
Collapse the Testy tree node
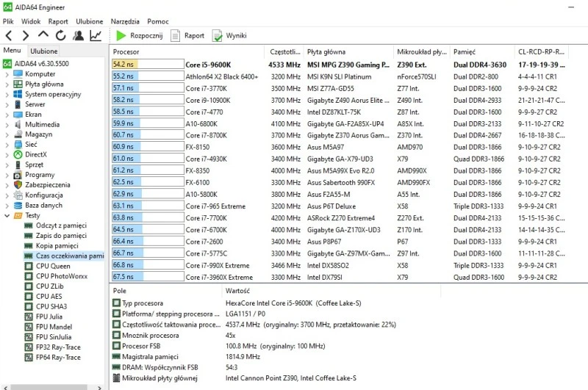pyautogui.click(x=7, y=216)
